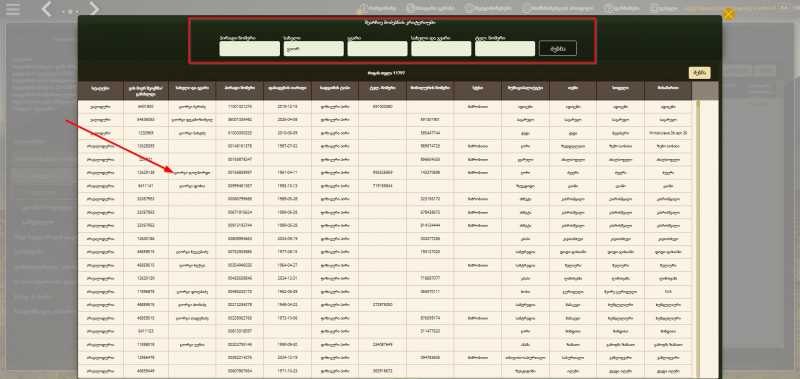
Task: Select the cell with ID 6411153
Action: tap(145, 332)
